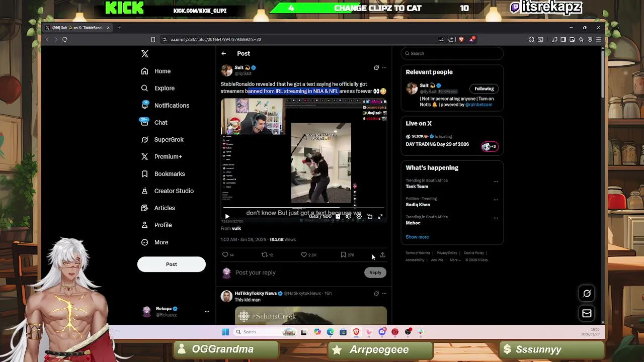Open Discord from the taskbar
The image size is (644, 362).
pyautogui.click(x=382, y=332)
